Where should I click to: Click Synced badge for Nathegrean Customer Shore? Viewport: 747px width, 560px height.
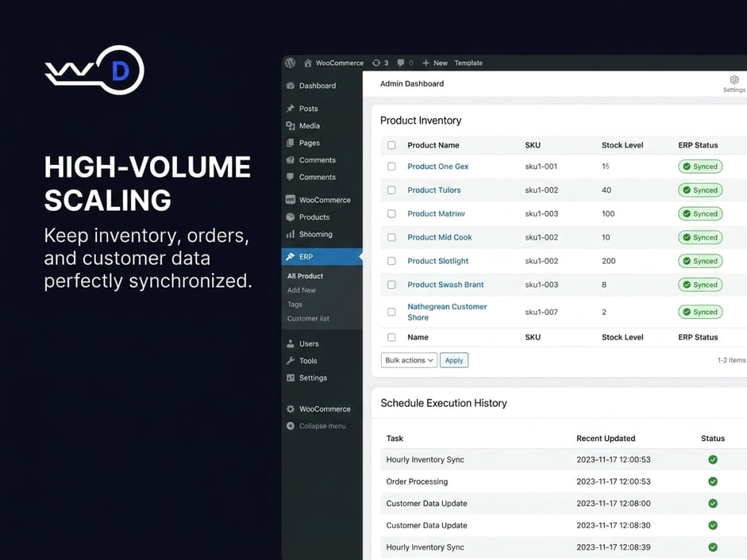701,312
